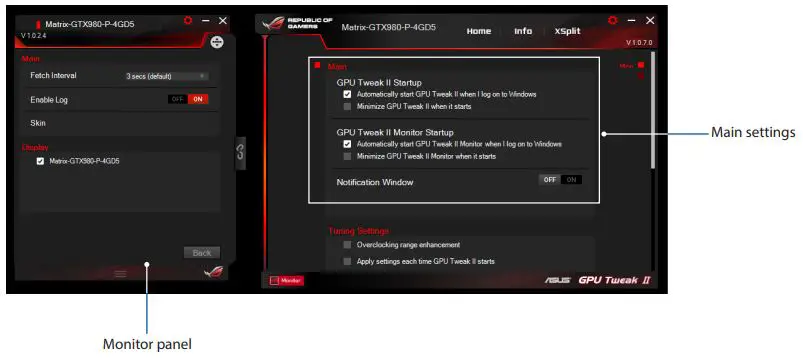
Task: Click the GPU Tweak II Monitor Startup heading
Action: click(395, 132)
